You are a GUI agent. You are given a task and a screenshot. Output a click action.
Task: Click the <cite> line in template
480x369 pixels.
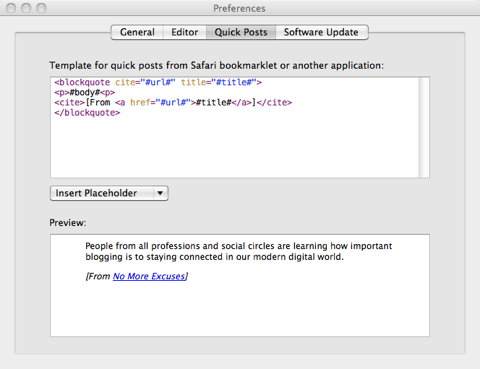173,102
